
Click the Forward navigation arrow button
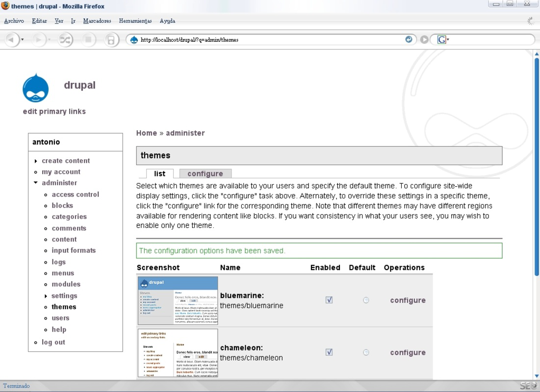pos(38,40)
